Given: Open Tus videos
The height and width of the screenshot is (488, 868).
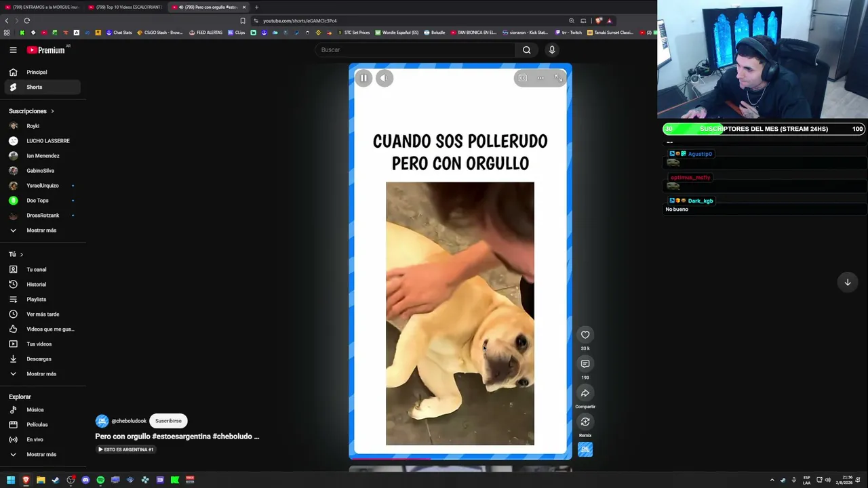Looking at the screenshot, I should [42, 344].
